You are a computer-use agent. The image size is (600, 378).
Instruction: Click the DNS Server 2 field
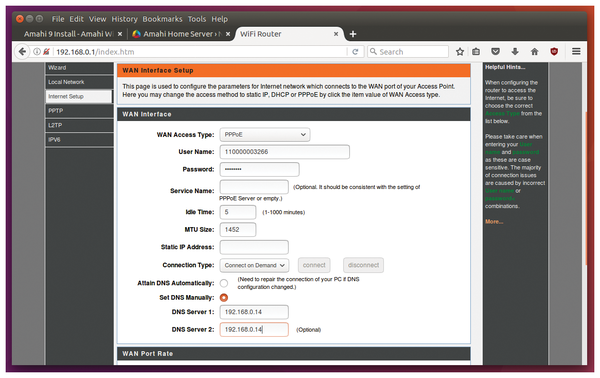point(254,329)
